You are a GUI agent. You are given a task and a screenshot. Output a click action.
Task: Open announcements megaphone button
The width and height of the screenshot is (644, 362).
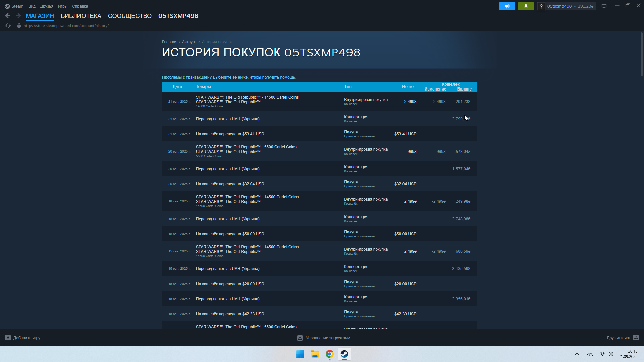(507, 6)
